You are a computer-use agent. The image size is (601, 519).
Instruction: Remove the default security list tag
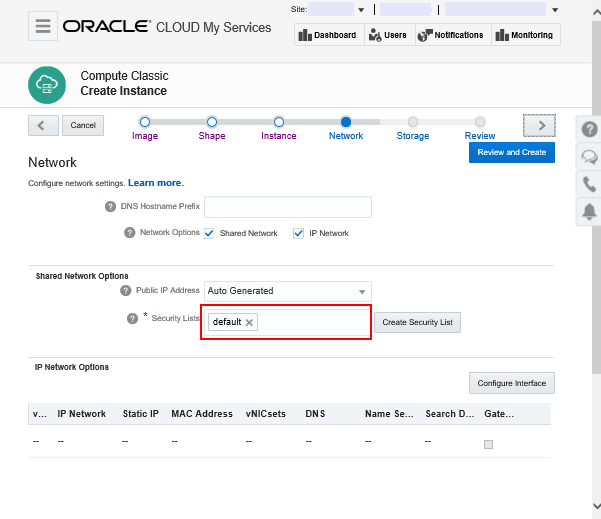pyautogui.click(x=249, y=322)
